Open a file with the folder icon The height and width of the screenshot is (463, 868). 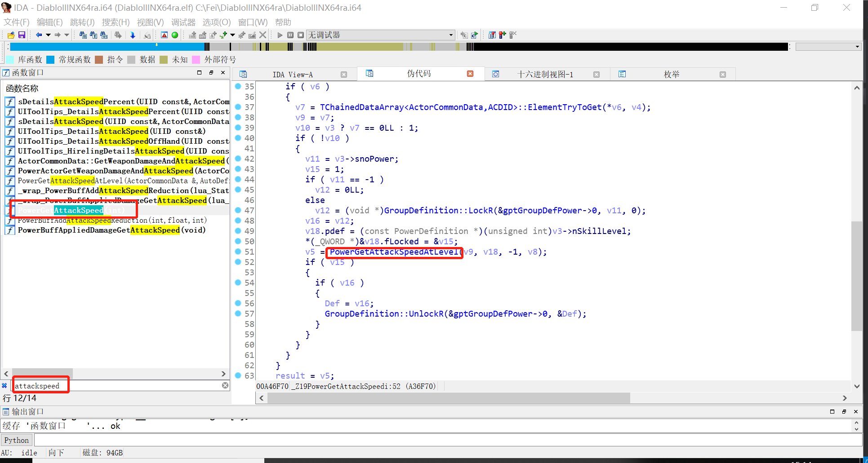pyautogui.click(x=11, y=35)
